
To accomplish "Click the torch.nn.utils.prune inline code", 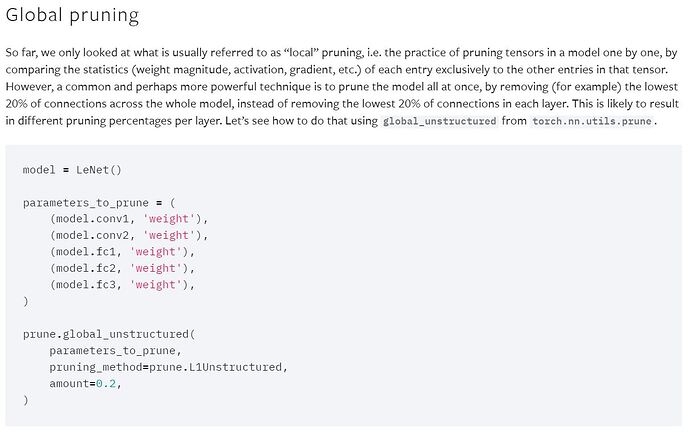I will click(x=592, y=121).
